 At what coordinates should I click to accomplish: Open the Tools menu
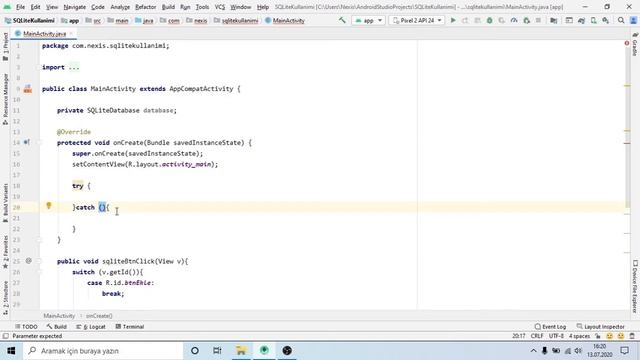(x=202, y=7)
